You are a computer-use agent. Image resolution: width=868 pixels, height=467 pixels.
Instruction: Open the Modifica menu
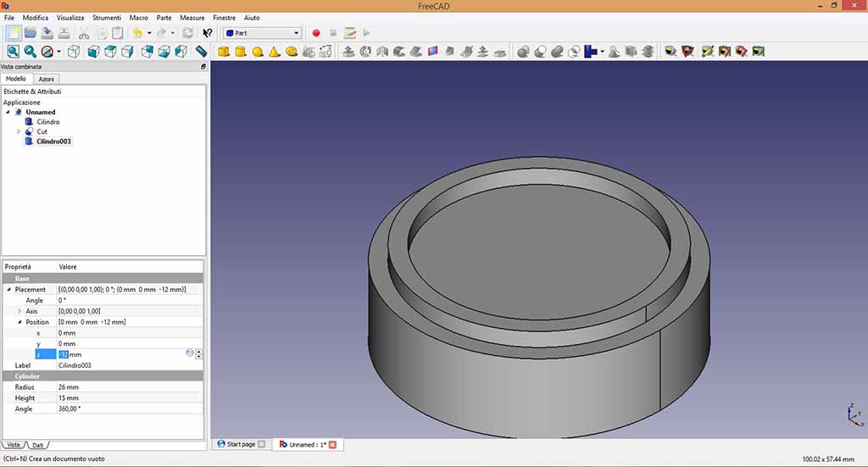tap(36, 18)
